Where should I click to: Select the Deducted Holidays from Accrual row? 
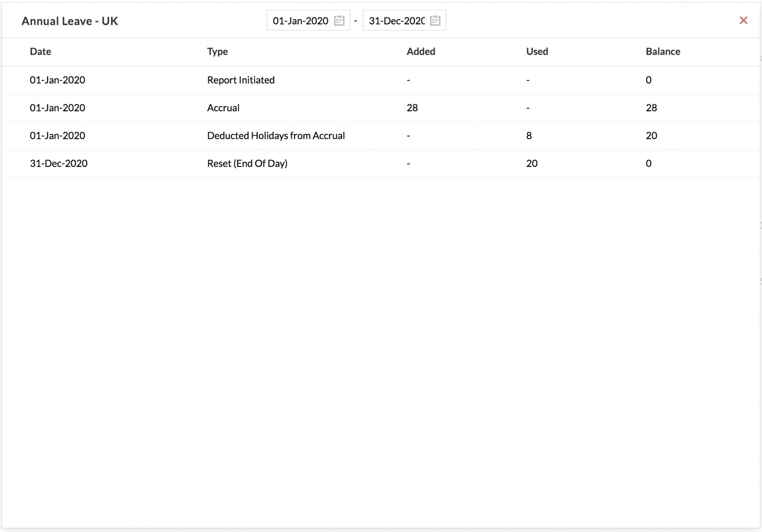pos(381,136)
